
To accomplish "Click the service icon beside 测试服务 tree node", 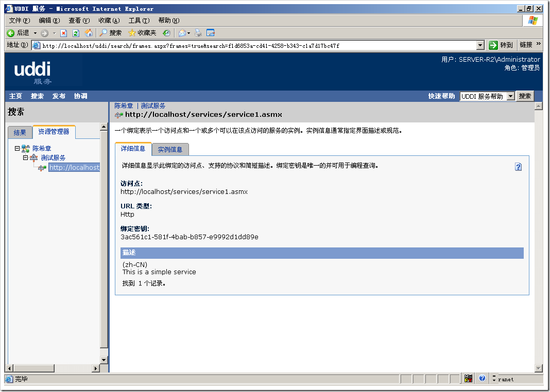I will point(33,157).
